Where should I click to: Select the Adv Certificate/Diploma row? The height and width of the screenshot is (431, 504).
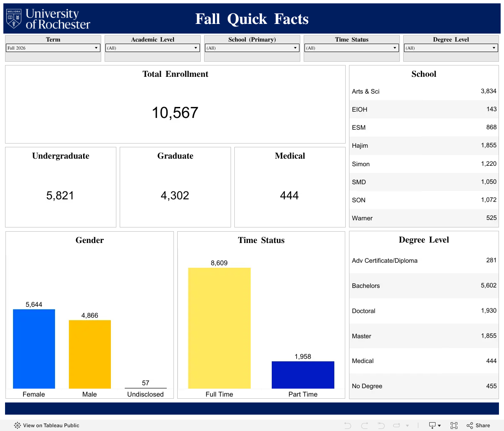tap(424, 261)
